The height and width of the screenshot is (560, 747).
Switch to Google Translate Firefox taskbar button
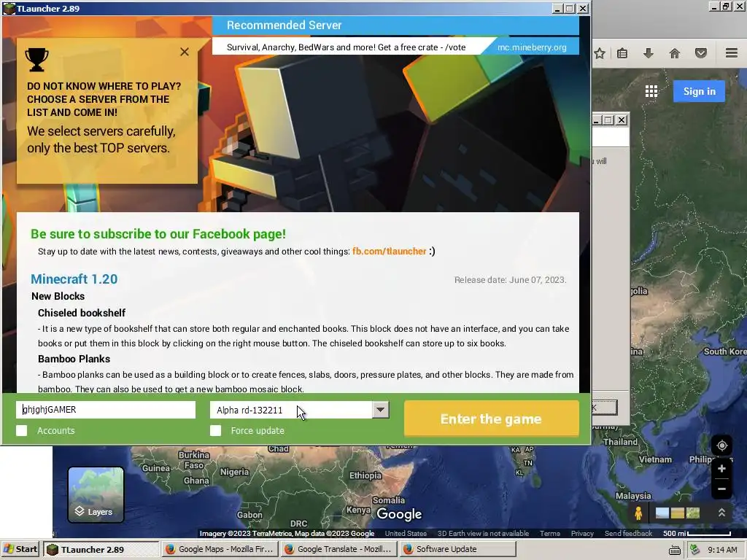(338, 549)
